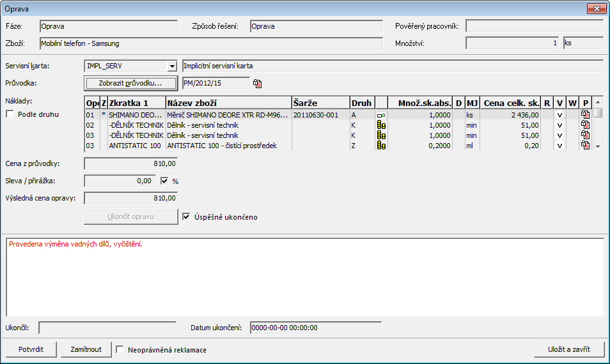
Task: Click the Pověřený pracovník field
Action: click(x=534, y=26)
